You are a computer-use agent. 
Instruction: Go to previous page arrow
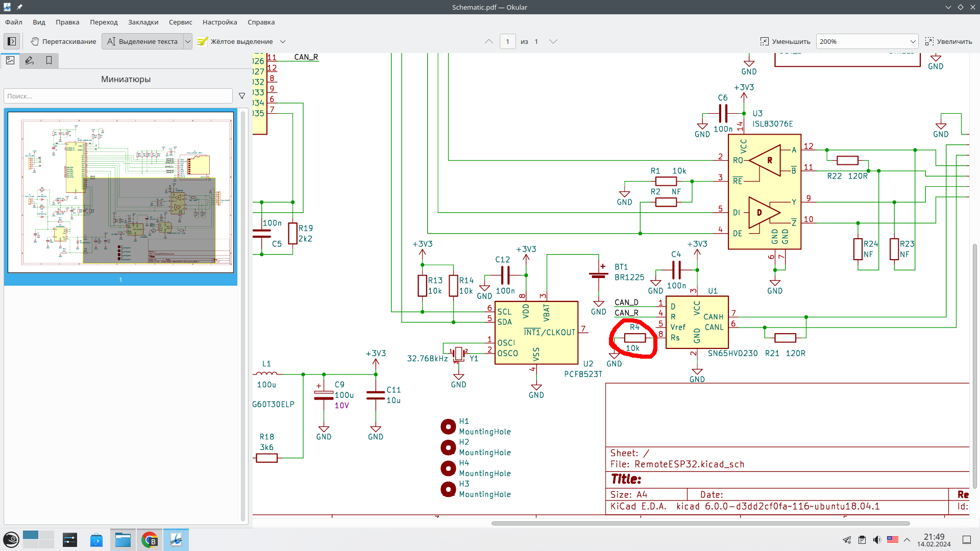[x=488, y=41]
